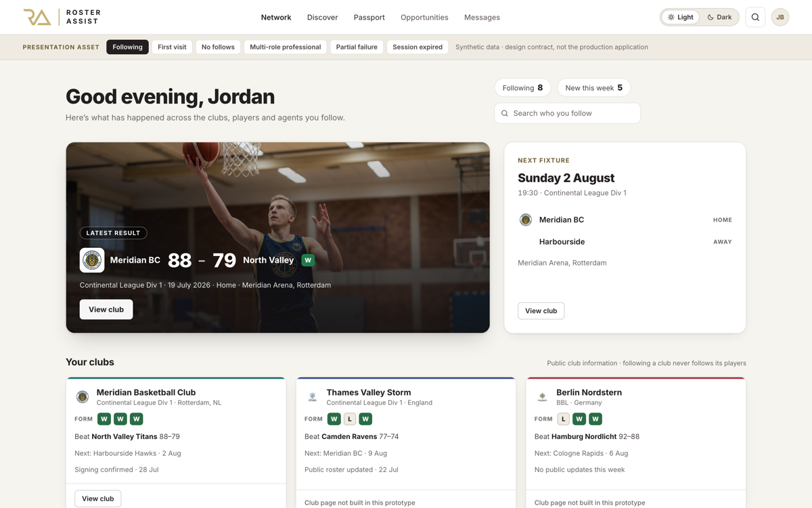Click Berlin Nordstern club logo
The width and height of the screenshot is (812, 508).
coord(542,397)
